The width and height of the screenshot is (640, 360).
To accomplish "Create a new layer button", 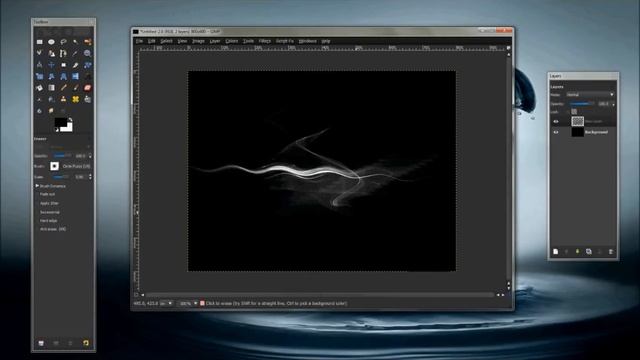I will coord(556,252).
